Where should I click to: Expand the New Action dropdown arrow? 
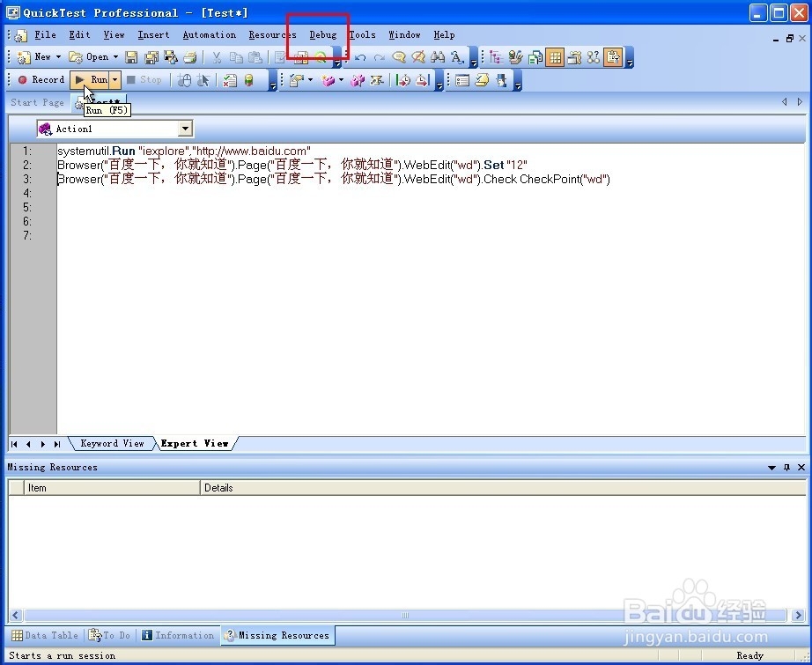341,80
